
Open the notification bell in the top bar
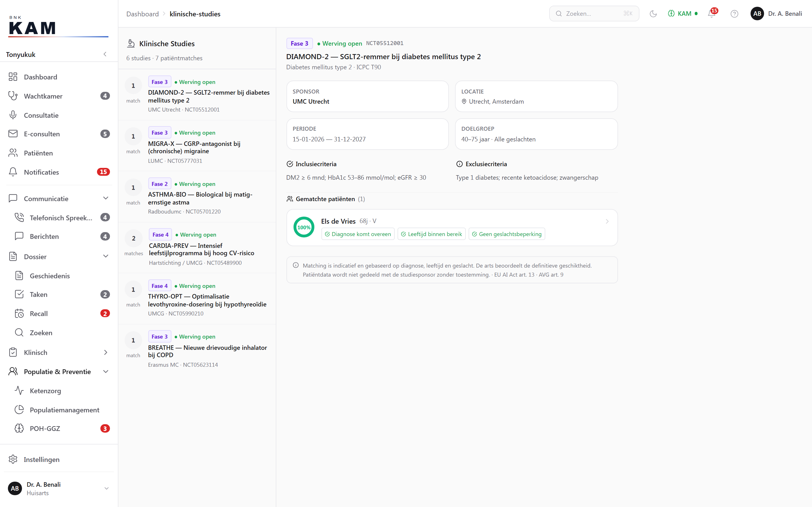click(711, 14)
